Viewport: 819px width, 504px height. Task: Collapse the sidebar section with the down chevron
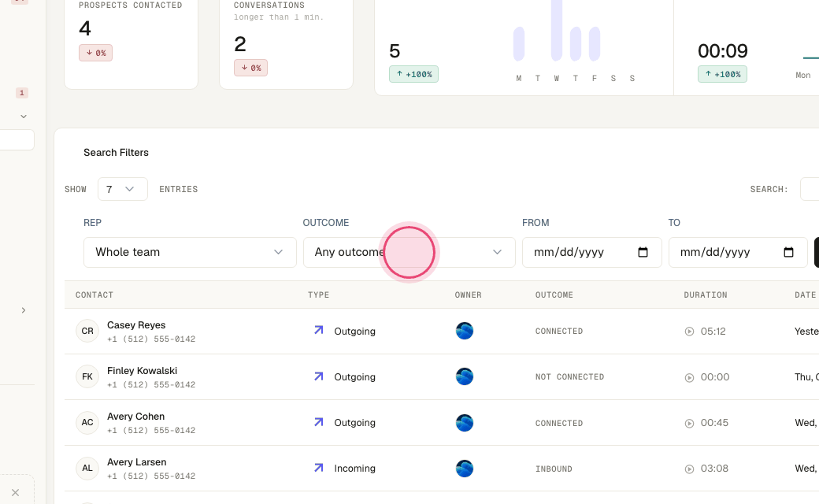pos(24,117)
